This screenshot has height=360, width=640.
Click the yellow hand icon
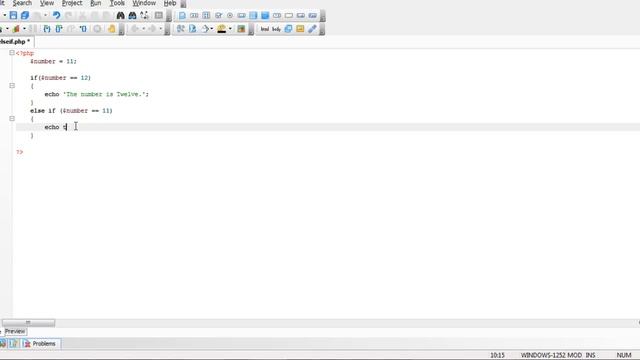(112, 29)
